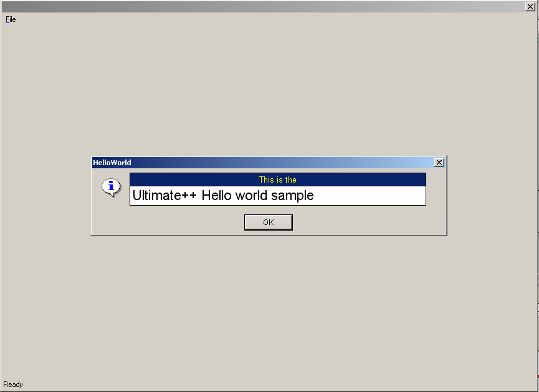Image resolution: width=539 pixels, height=392 pixels.
Task: Open the File menu
Action: tap(11, 19)
